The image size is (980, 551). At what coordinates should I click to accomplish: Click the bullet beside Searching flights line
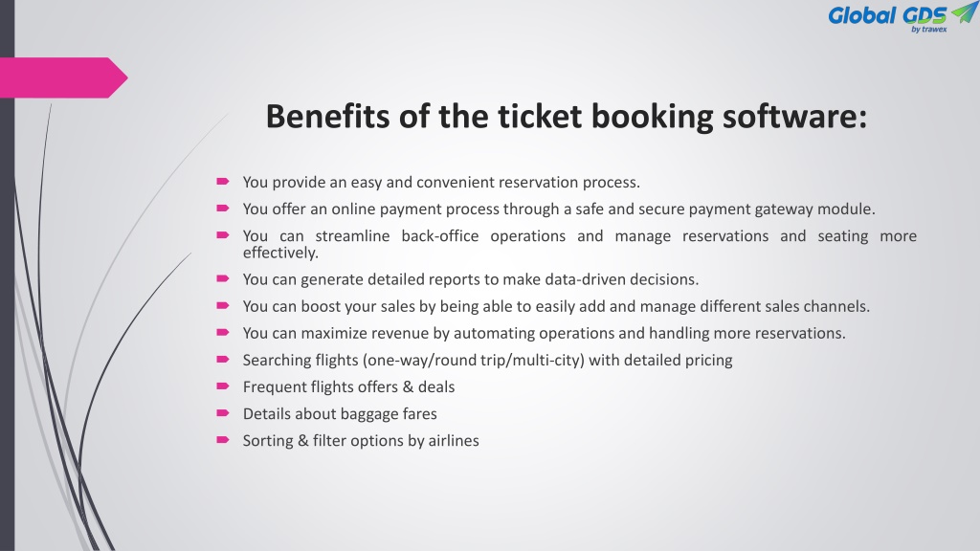[x=223, y=360]
